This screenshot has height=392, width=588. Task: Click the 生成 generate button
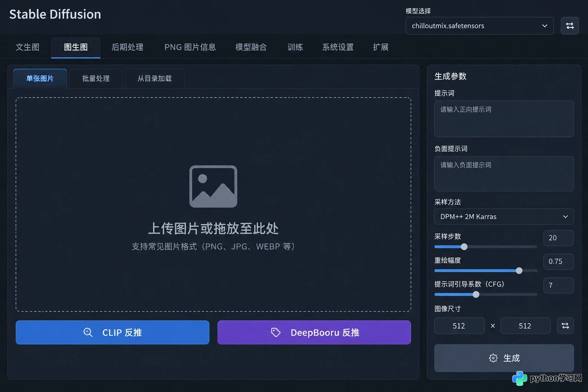pos(504,358)
